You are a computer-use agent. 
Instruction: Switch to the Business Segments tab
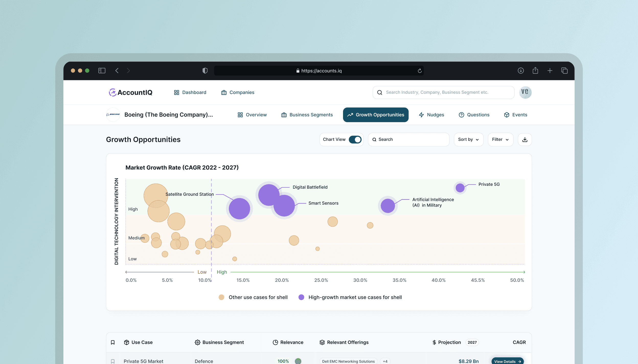click(x=307, y=115)
